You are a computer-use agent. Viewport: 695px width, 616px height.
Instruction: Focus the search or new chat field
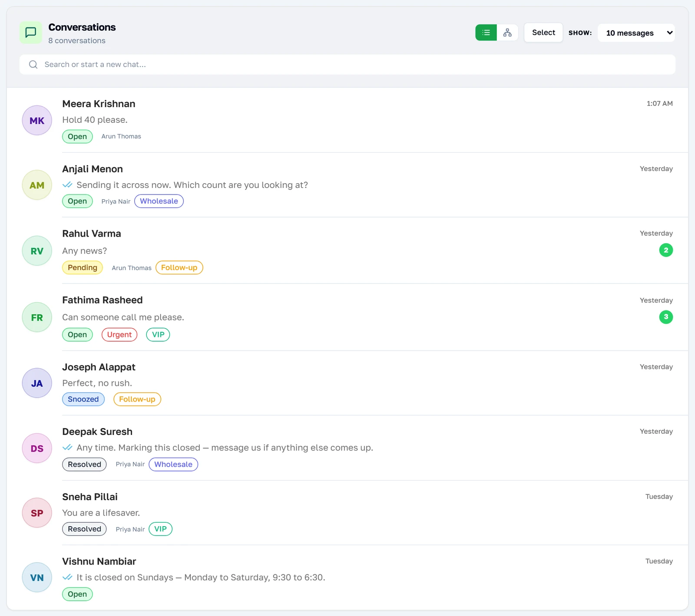pyautogui.click(x=347, y=65)
